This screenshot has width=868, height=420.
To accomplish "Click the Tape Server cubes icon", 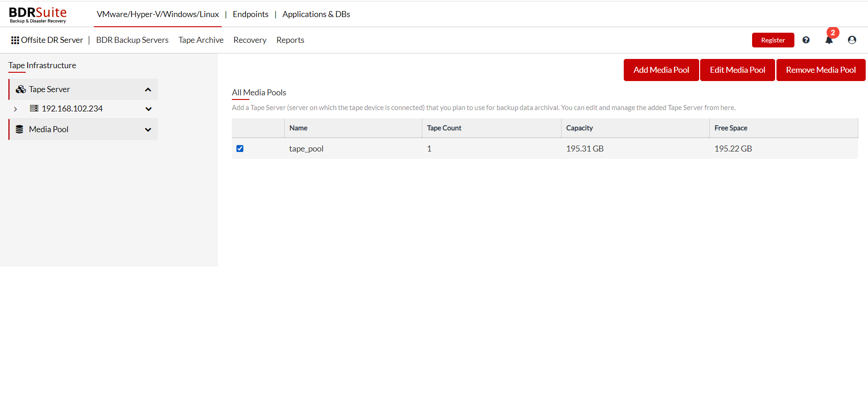I will click(x=21, y=89).
